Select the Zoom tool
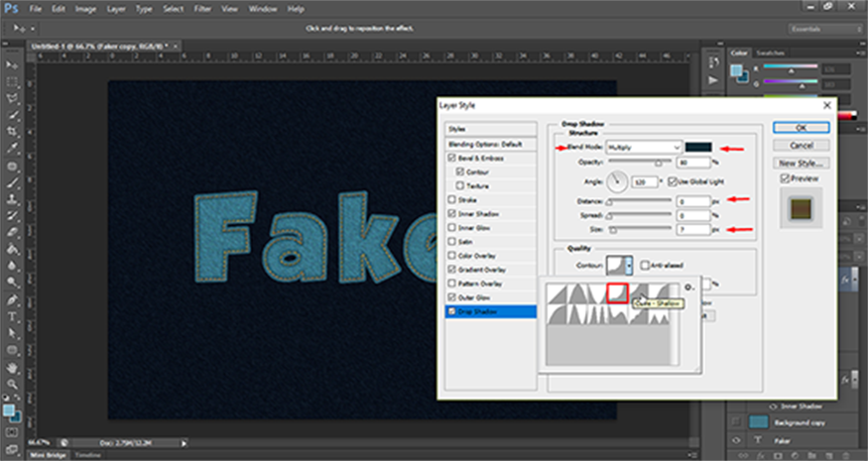The height and width of the screenshot is (461, 868). (x=11, y=382)
